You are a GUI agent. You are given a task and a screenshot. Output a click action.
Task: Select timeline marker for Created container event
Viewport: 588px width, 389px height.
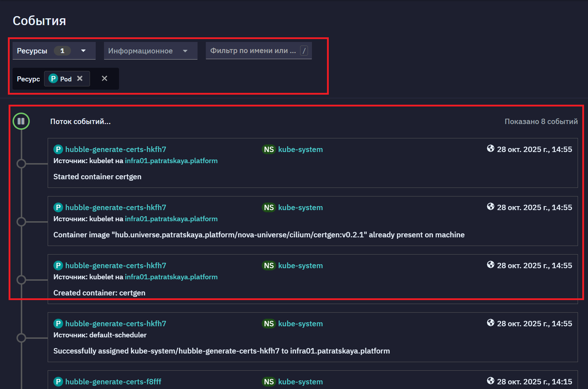click(22, 280)
